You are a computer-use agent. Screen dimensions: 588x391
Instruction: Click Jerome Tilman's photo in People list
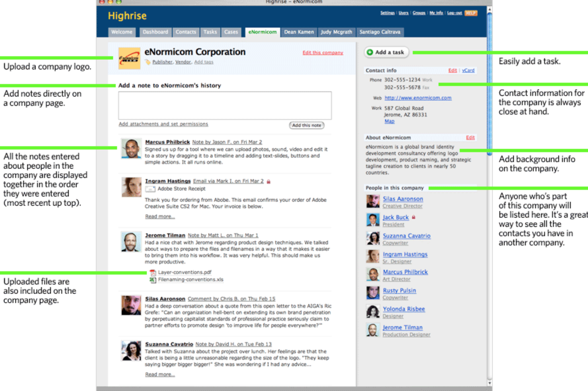pos(373,330)
